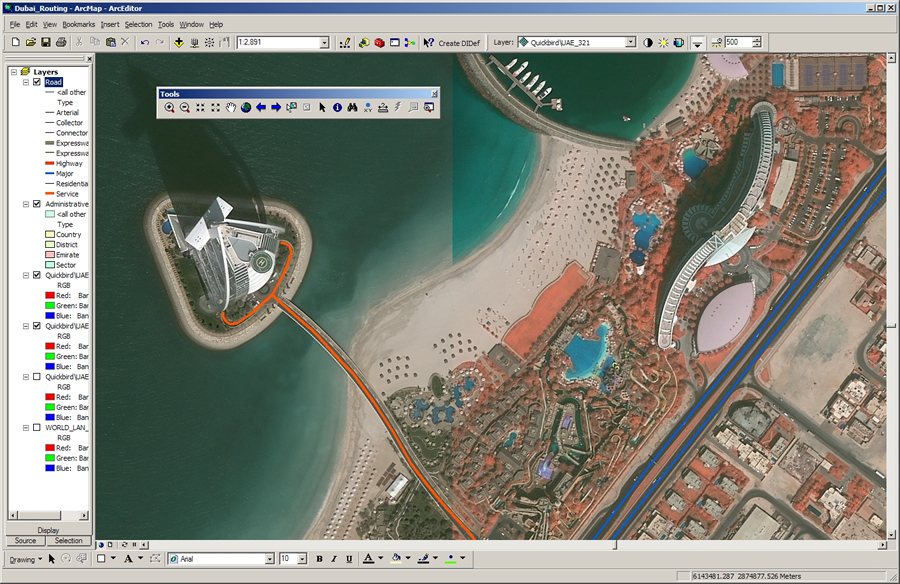Open the Find binoculars tool

click(352, 107)
